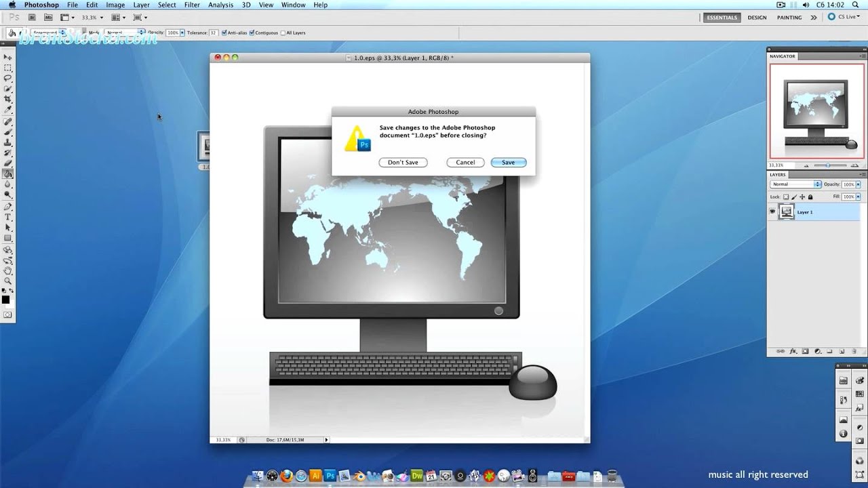This screenshot has height=488, width=868.
Task: Add a layer style with fx button
Action: click(793, 351)
